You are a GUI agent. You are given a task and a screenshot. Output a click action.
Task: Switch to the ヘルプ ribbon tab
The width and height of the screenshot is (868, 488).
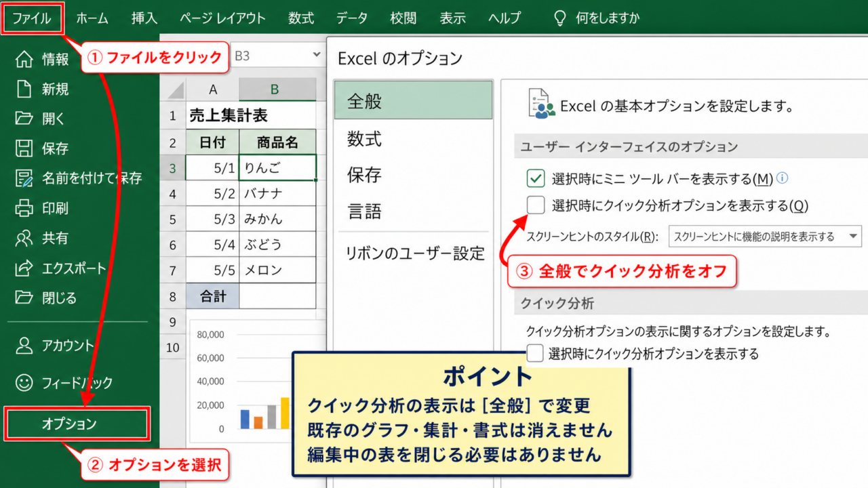[505, 18]
